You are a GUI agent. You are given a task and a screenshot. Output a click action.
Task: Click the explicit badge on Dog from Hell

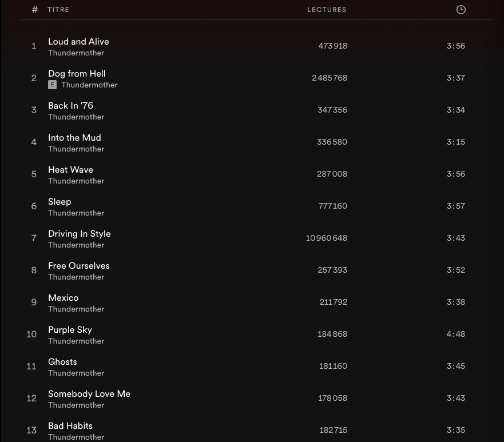(53, 85)
